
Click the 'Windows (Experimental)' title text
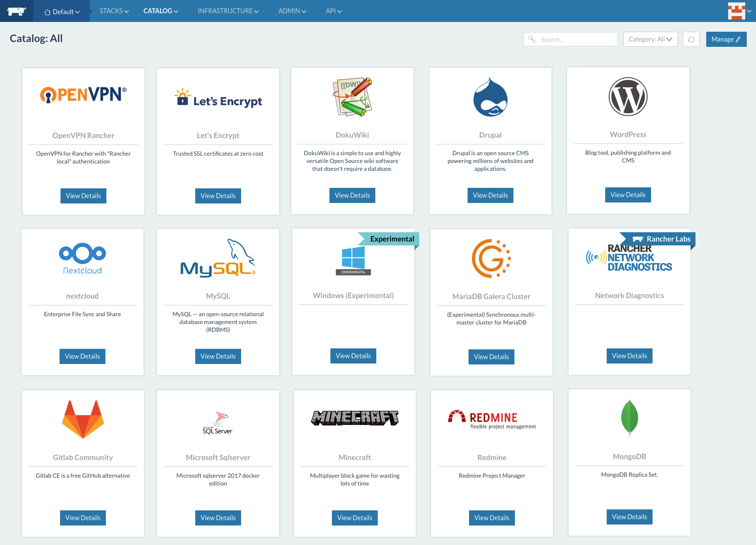[353, 296]
